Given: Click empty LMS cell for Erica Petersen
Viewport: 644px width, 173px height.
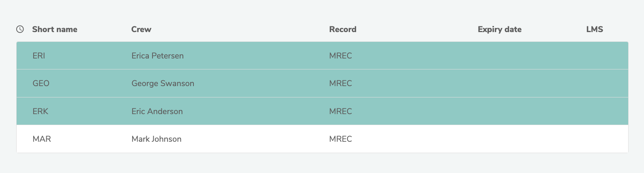Looking at the screenshot, I should (x=595, y=56).
